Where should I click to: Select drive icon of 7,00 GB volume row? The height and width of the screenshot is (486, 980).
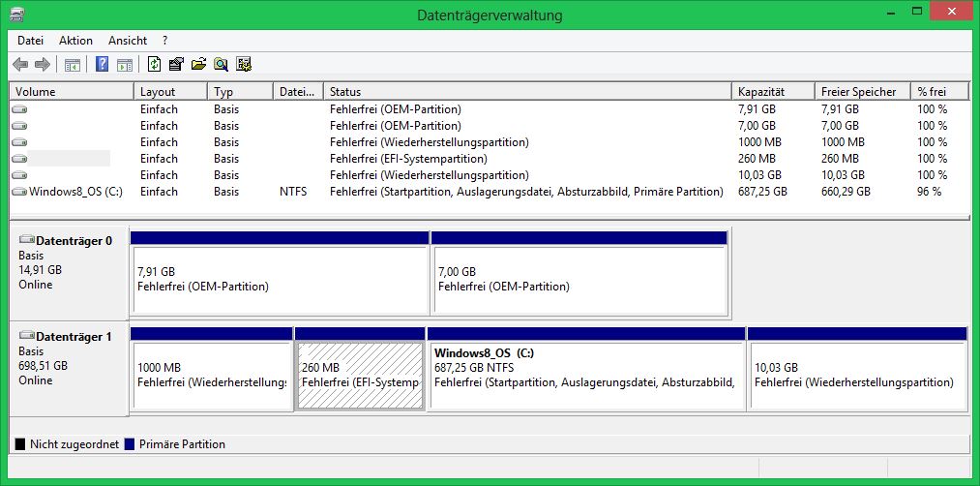point(19,126)
